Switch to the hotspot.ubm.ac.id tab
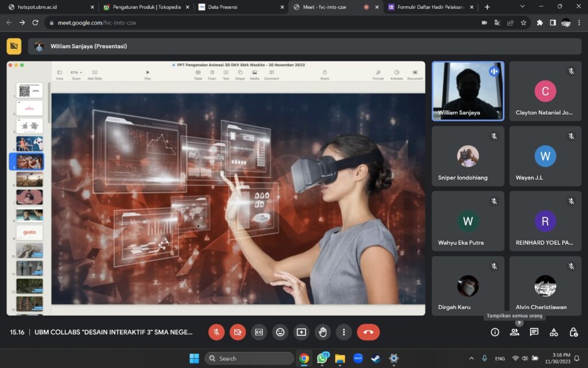588x368 pixels. (x=51, y=7)
